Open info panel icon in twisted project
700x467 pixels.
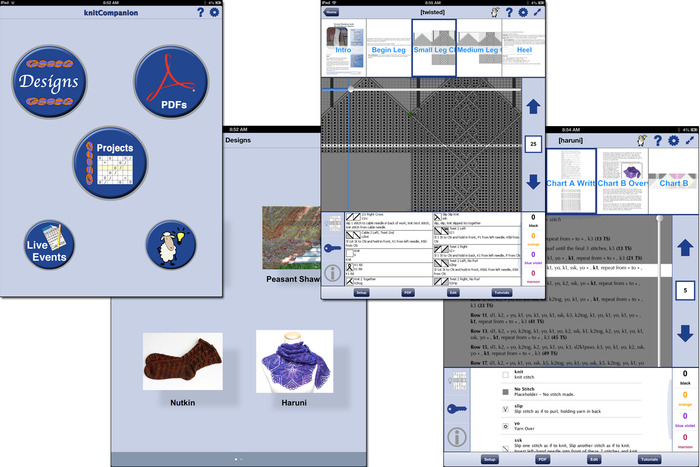click(333, 273)
